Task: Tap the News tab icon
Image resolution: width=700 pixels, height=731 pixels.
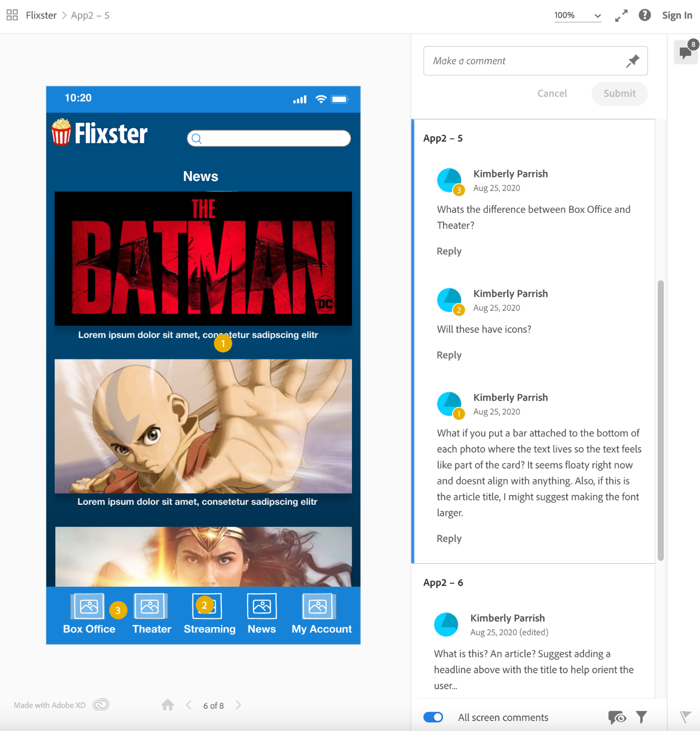Action: tap(262, 606)
